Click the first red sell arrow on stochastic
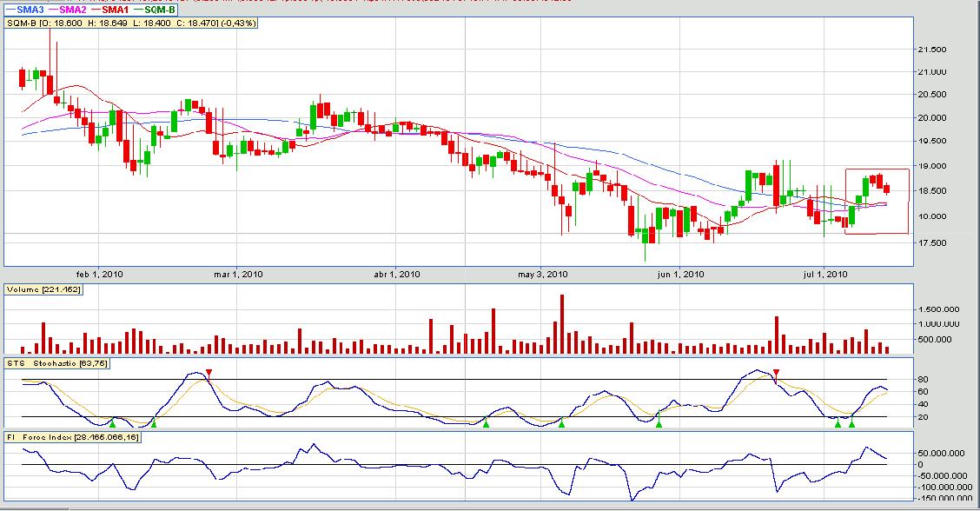980x511 pixels. pyautogui.click(x=209, y=374)
